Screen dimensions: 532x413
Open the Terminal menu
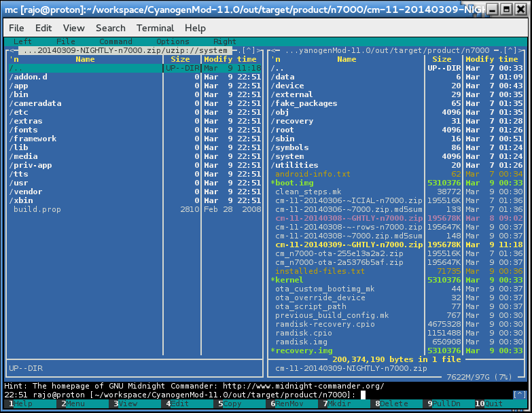(155, 28)
